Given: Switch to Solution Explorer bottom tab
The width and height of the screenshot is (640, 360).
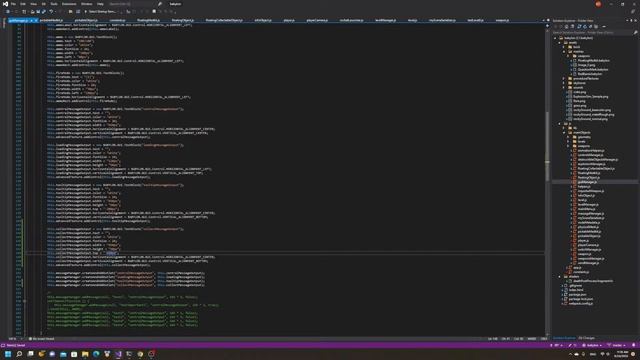Looking at the screenshot, I should (x=564, y=338).
